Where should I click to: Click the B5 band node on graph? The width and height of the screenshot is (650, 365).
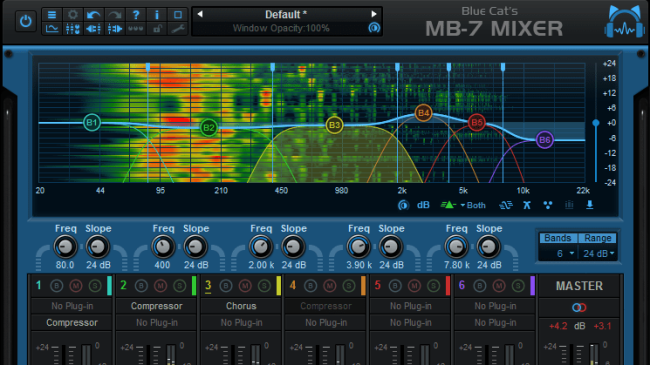(477, 122)
